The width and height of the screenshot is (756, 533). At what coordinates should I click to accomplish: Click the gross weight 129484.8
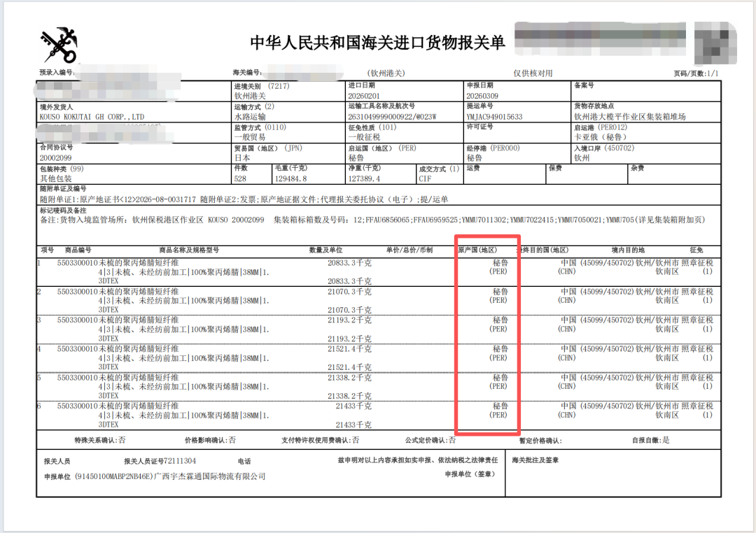coord(290,179)
